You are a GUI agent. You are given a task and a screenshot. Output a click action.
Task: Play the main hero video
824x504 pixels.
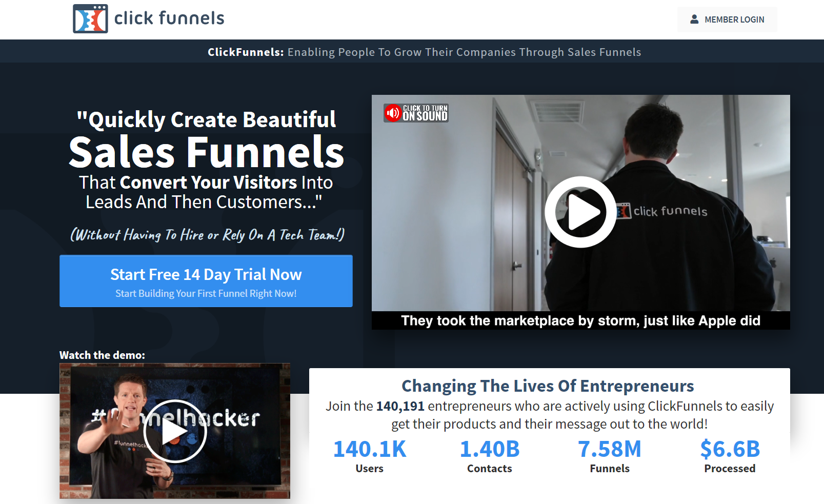580,212
